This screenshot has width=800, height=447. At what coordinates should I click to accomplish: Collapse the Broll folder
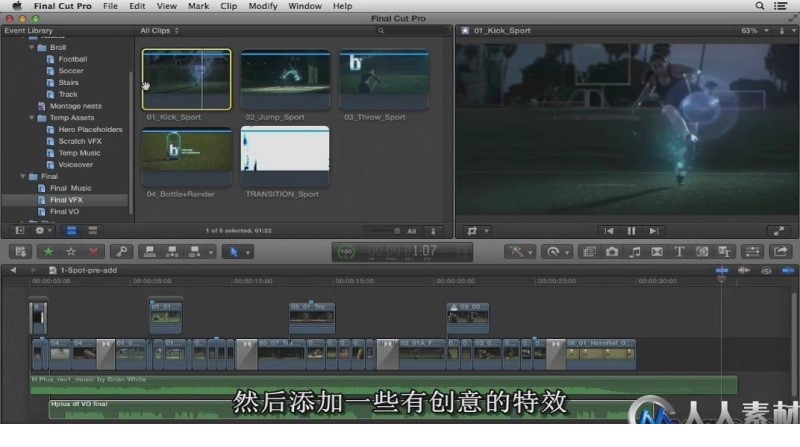(x=32, y=47)
